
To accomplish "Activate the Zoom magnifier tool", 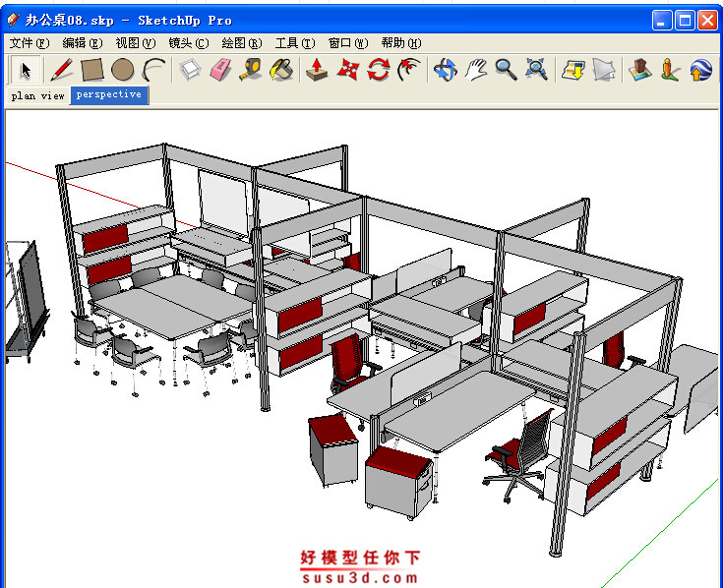I will pos(507,70).
